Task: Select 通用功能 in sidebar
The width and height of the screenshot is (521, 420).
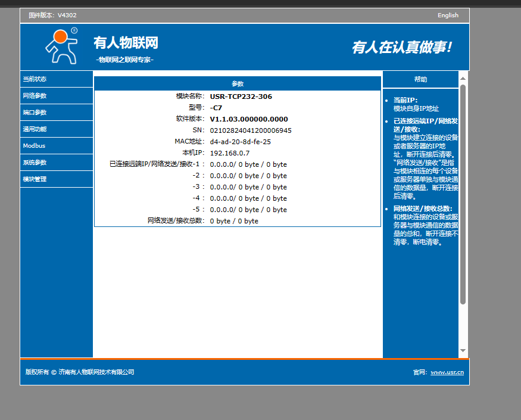Action: click(x=57, y=129)
